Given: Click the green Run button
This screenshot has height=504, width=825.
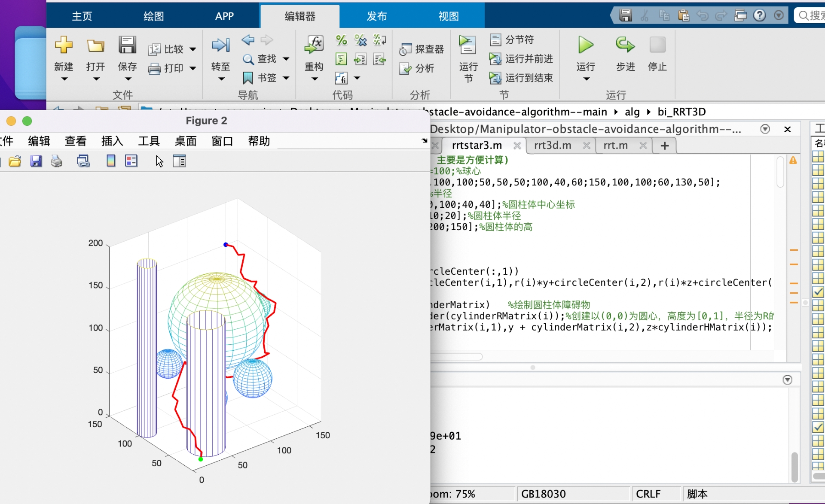Looking at the screenshot, I should pyautogui.click(x=586, y=45).
